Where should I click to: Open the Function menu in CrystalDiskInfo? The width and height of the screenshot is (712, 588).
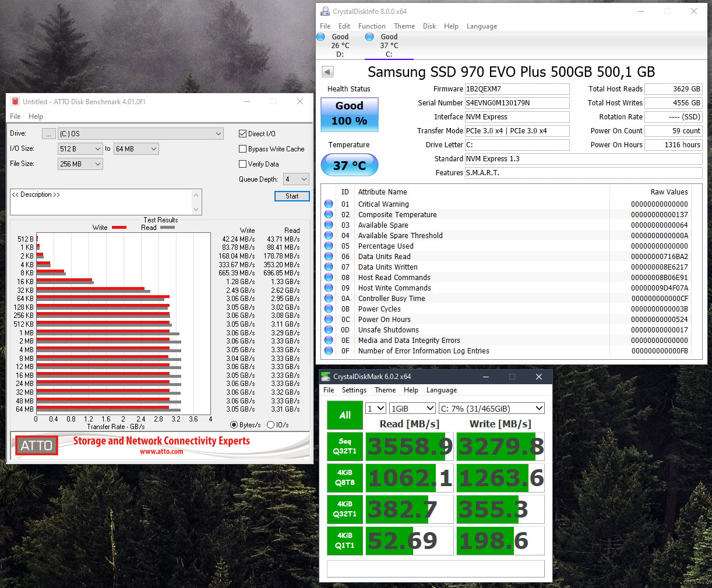[x=372, y=26]
